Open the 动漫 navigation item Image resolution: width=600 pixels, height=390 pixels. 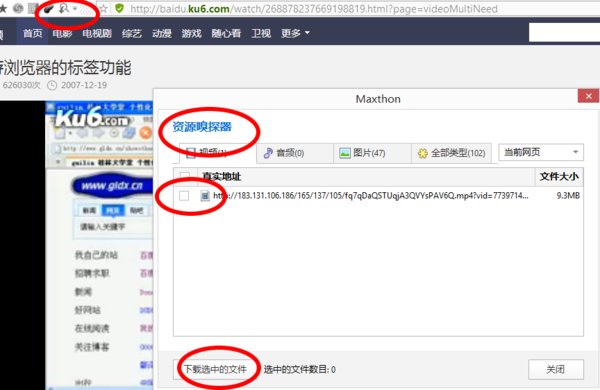[162, 33]
